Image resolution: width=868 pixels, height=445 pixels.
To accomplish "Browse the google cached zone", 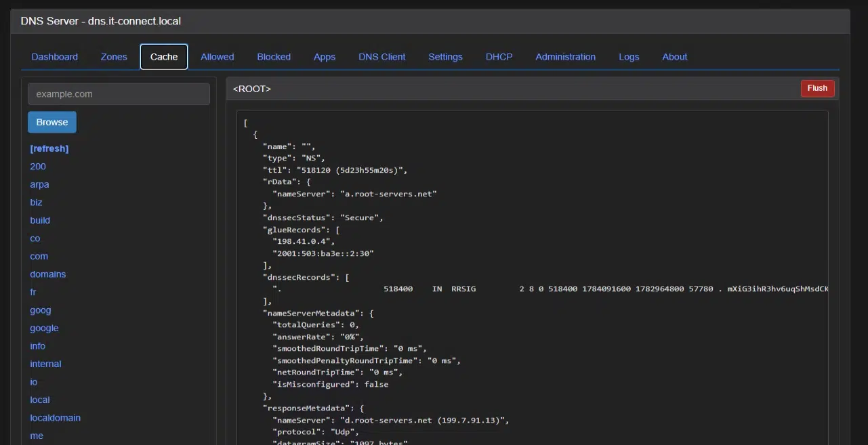I will [44, 328].
